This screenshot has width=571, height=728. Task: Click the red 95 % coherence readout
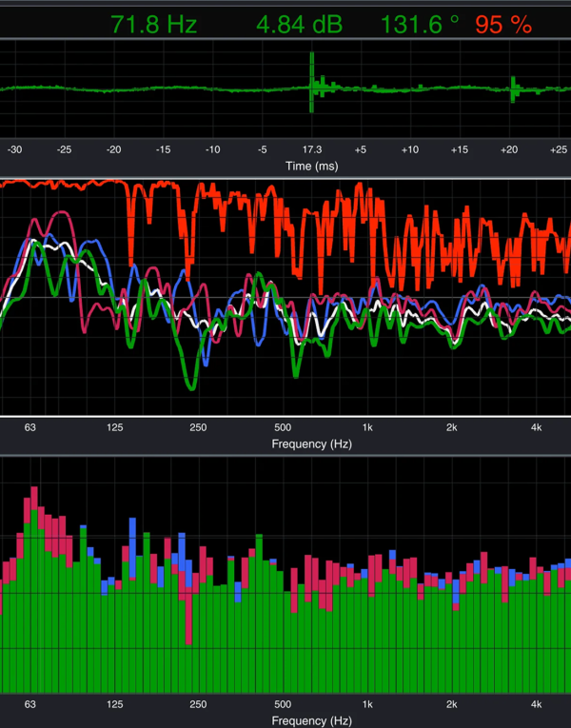point(504,24)
